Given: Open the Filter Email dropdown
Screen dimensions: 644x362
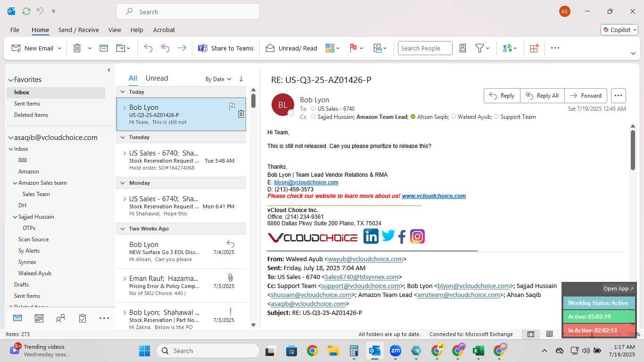Looking at the screenshot, I should pos(482,48).
